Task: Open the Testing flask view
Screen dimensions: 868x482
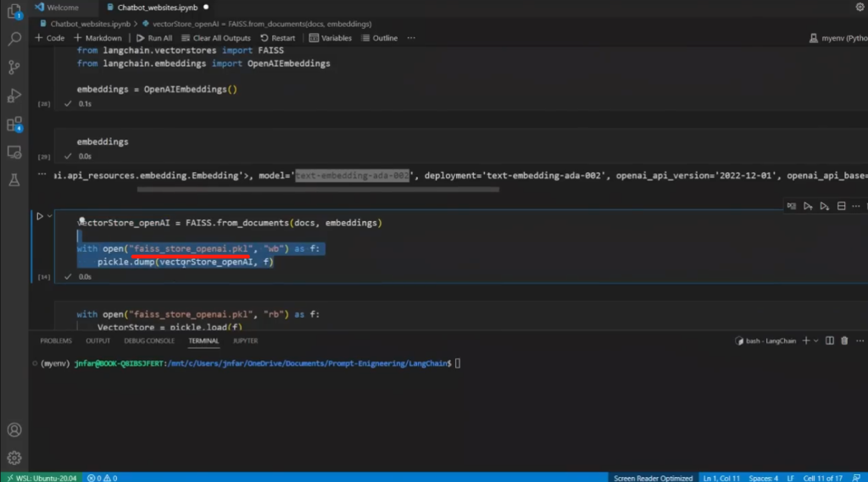Action: (x=14, y=180)
